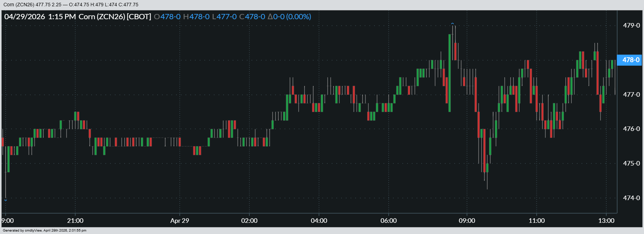
Task: Click the Apr 29 date axis label
Action: pyautogui.click(x=180, y=221)
